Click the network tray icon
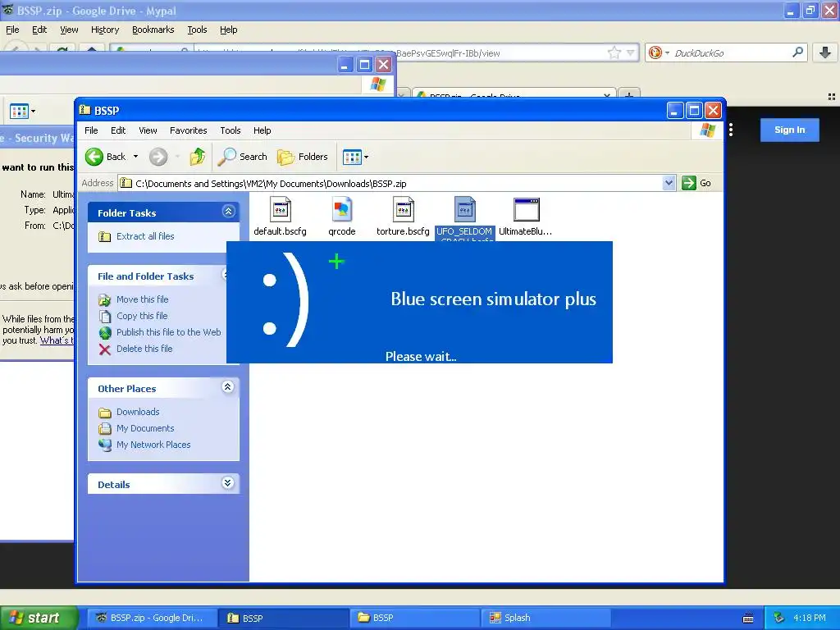 click(x=779, y=618)
